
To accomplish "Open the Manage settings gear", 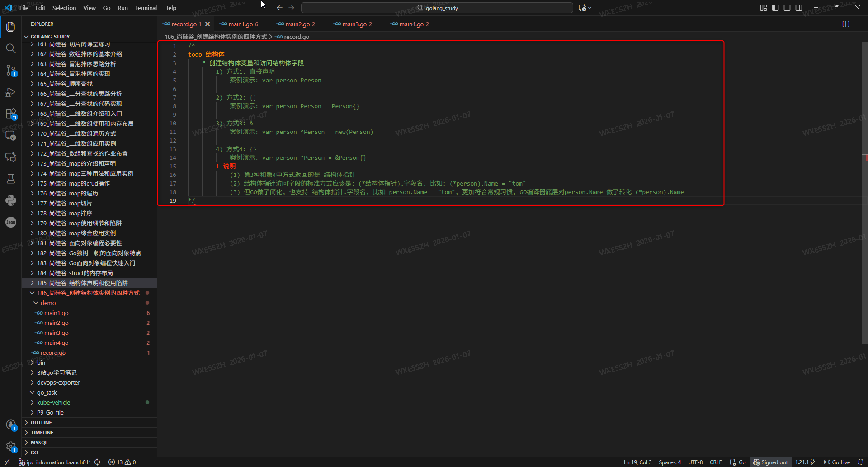I will (11, 447).
